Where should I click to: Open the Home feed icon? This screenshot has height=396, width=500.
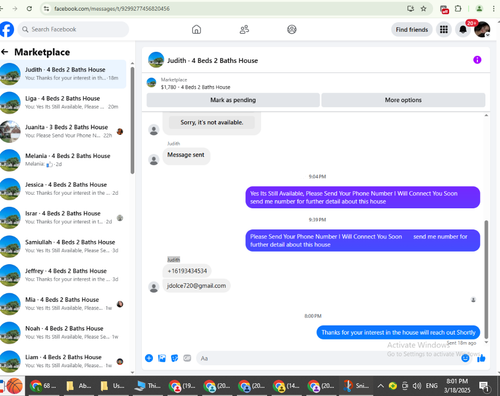(x=196, y=30)
